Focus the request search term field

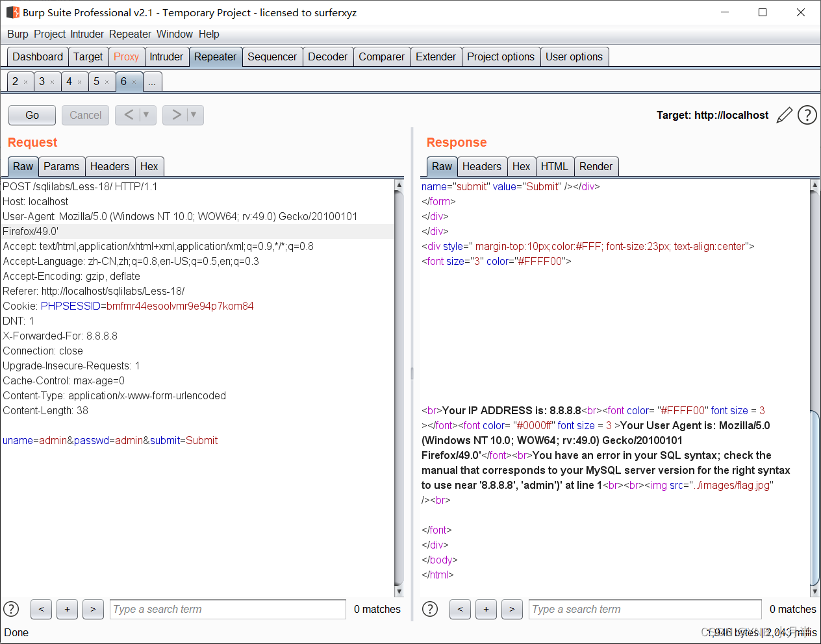pyautogui.click(x=228, y=609)
